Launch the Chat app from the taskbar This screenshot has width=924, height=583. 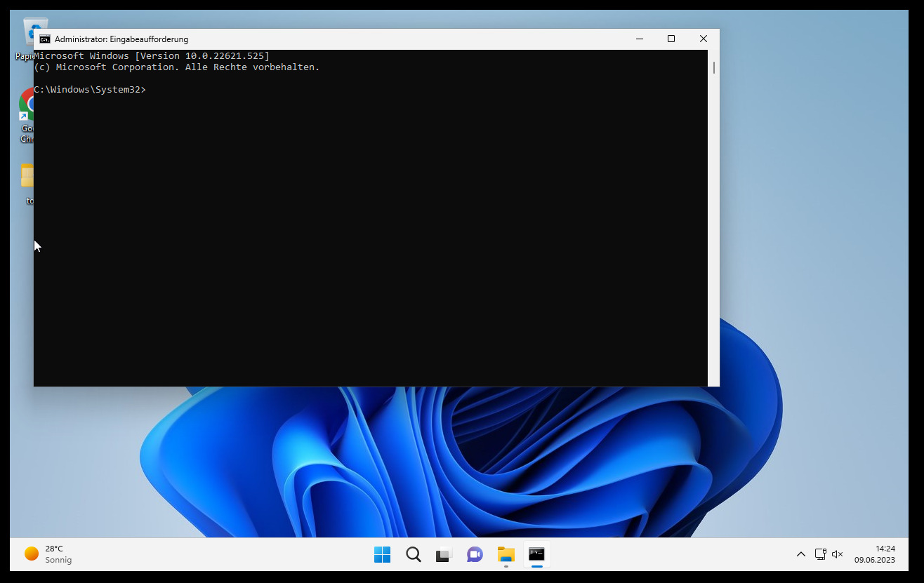[x=475, y=555]
